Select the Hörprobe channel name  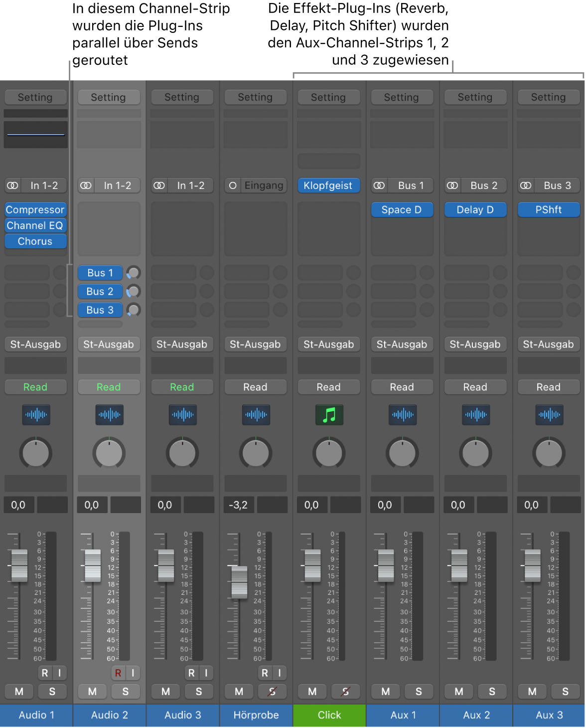coord(255,715)
